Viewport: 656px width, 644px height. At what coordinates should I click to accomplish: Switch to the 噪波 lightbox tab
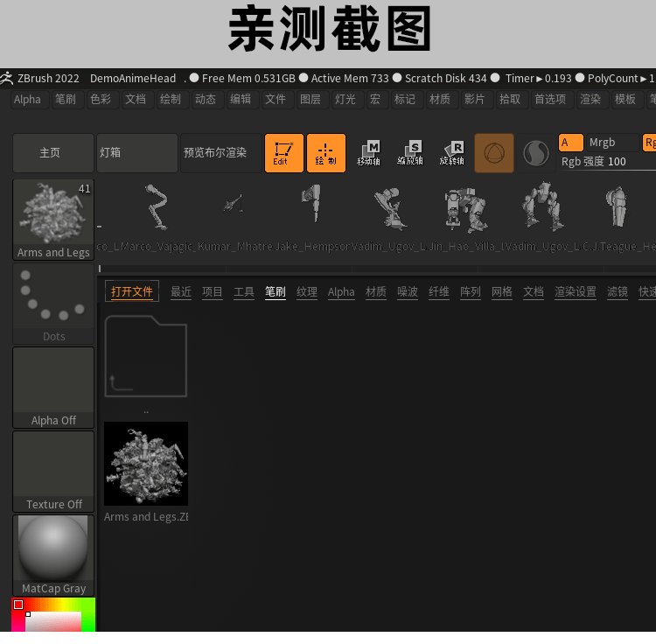[408, 291]
